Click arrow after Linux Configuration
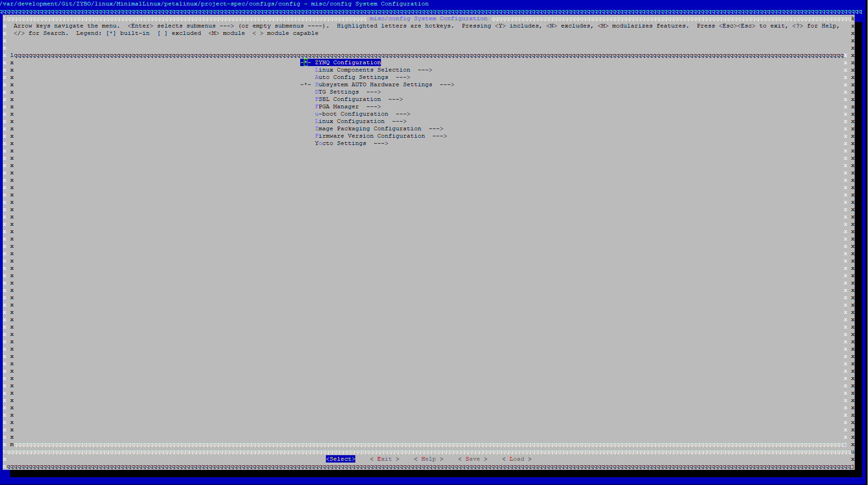Image resolution: width=868 pixels, height=485 pixels. (x=399, y=121)
